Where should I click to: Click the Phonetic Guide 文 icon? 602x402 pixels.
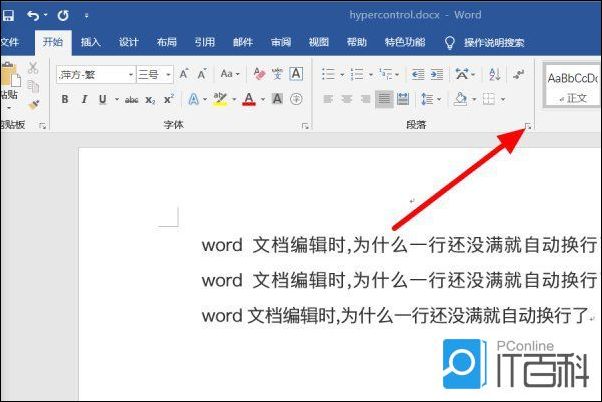coord(277,73)
